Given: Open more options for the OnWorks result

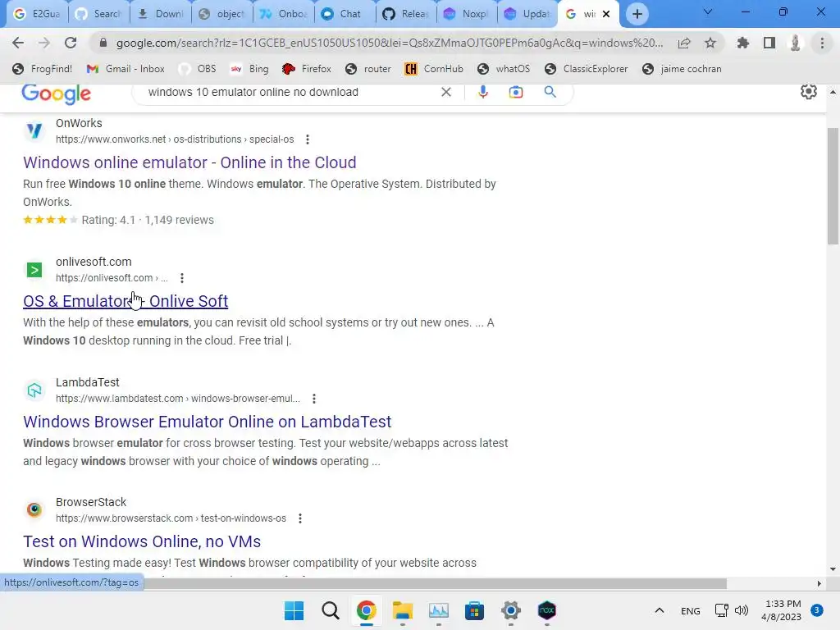Looking at the screenshot, I should [x=308, y=139].
